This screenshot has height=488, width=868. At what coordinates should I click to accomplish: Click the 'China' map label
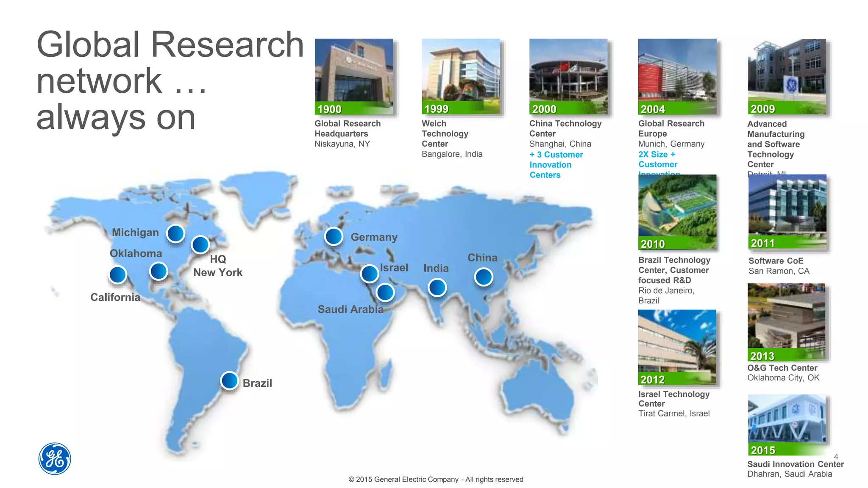tap(482, 258)
